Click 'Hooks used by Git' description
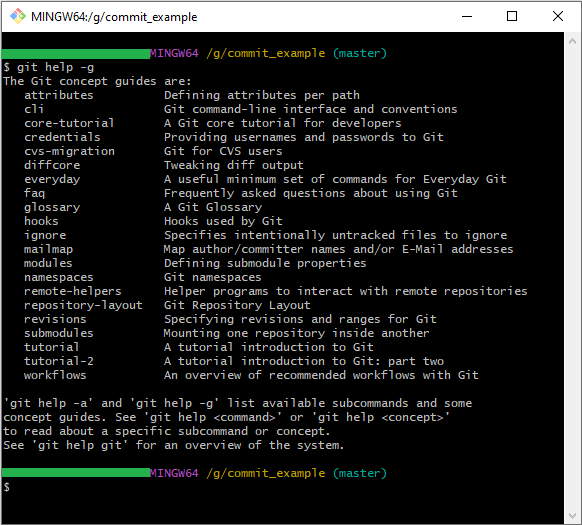Image resolution: width=582 pixels, height=525 pixels. [223, 221]
